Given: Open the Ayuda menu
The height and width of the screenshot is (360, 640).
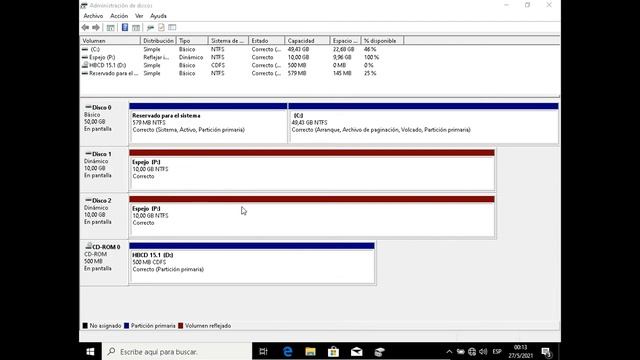Looking at the screenshot, I should [x=158, y=16].
